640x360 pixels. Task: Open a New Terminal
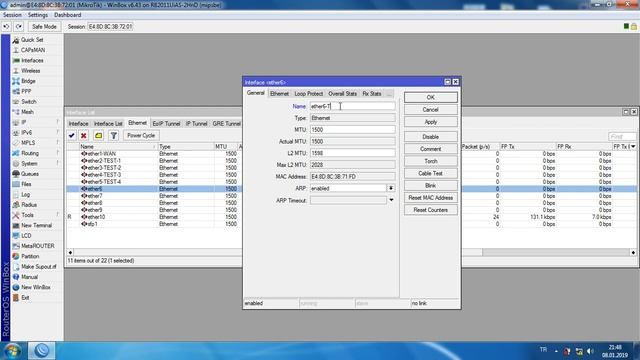(x=36, y=225)
